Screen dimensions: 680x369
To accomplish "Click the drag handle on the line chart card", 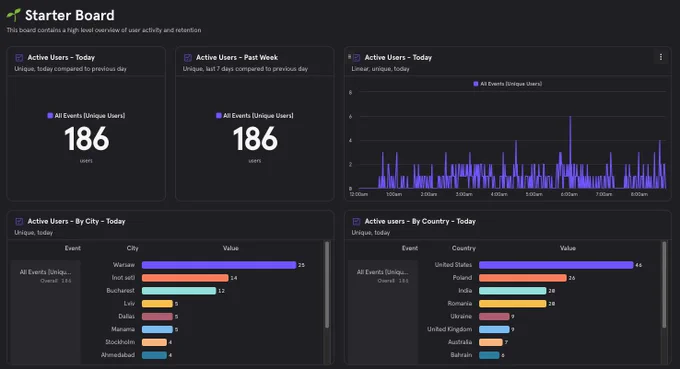I will 350,57.
